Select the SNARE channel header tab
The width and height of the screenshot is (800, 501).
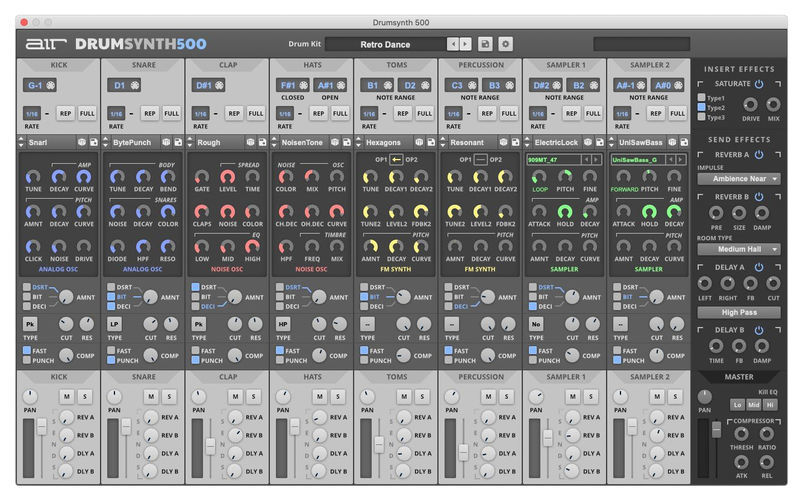pos(143,65)
